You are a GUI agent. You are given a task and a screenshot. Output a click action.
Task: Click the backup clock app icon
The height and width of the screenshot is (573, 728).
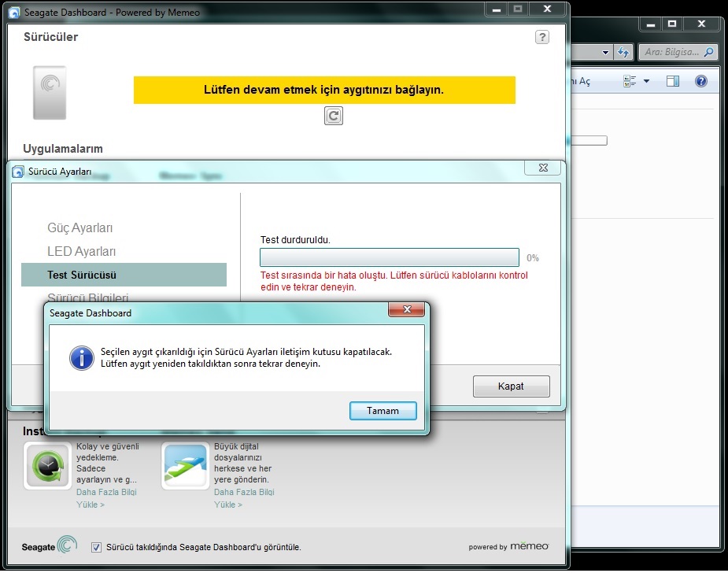tap(47, 466)
